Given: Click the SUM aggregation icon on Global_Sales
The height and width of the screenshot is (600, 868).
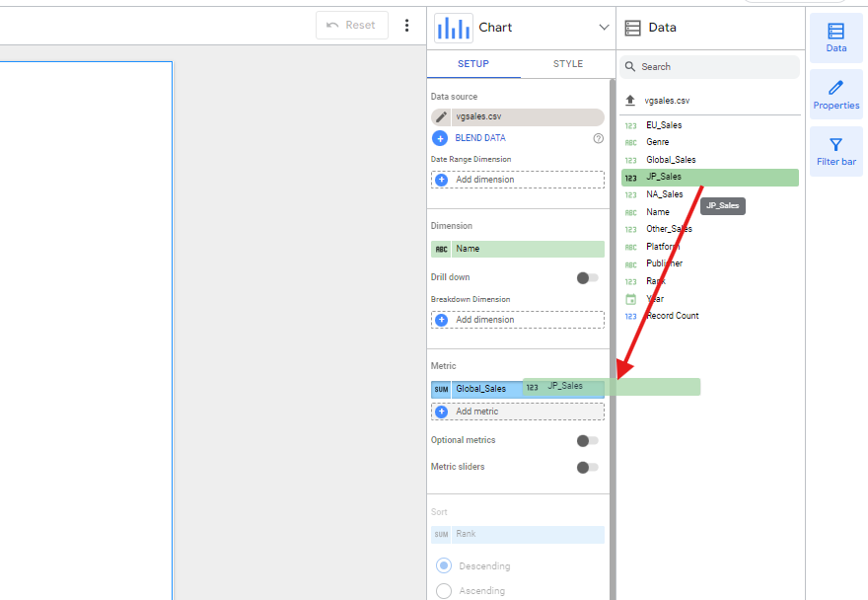Looking at the screenshot, I should tap(441, 389).
